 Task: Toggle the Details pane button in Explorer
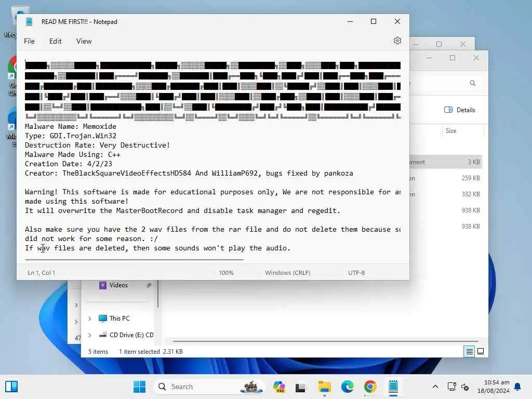click(x=460, y=110)
